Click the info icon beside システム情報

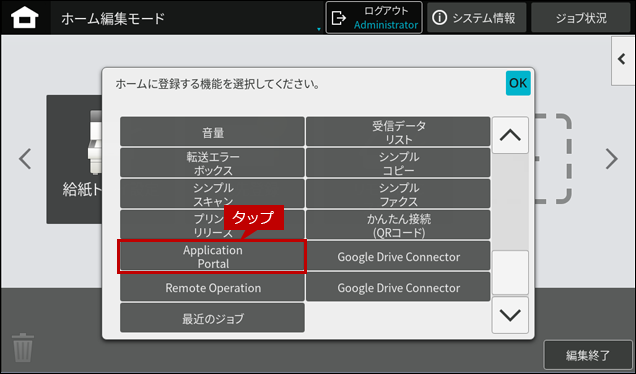[439, 18]
